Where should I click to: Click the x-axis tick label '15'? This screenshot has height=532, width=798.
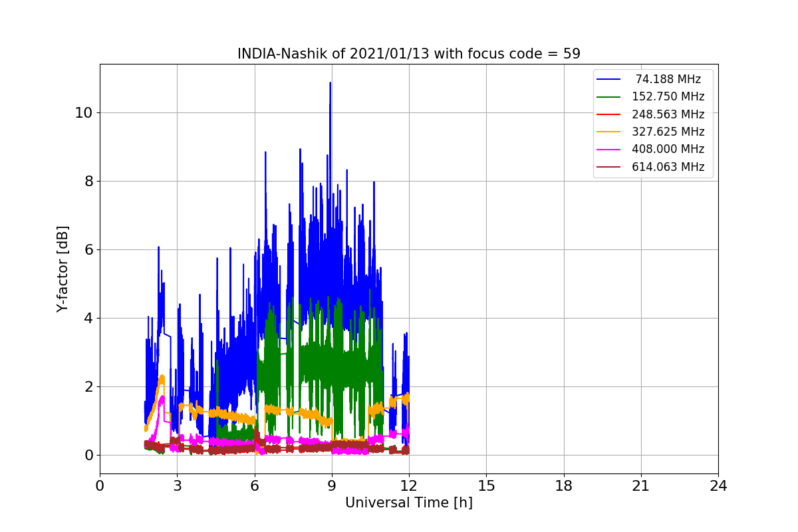(486, 486)
